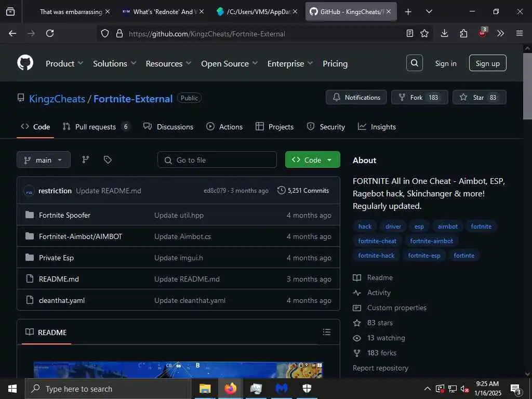Screen dimensions: 532x399
Task: Reload the page with the refresh icon
Action: coord(50,33)
